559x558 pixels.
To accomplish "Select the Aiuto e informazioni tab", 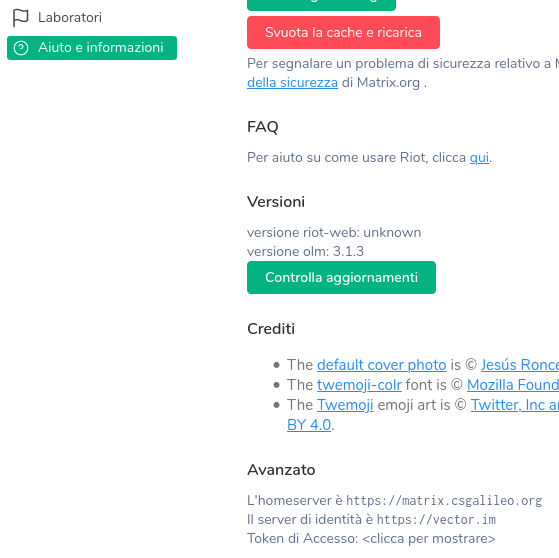I will [x=92, y=48].
